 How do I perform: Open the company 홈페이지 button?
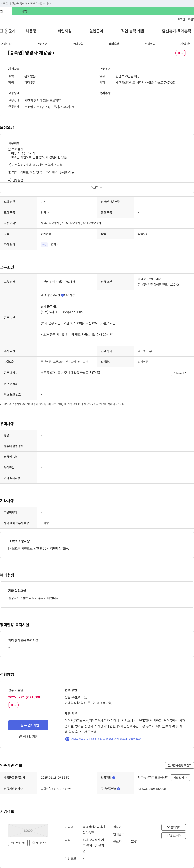pyautogui.click(x=174, y=828)
